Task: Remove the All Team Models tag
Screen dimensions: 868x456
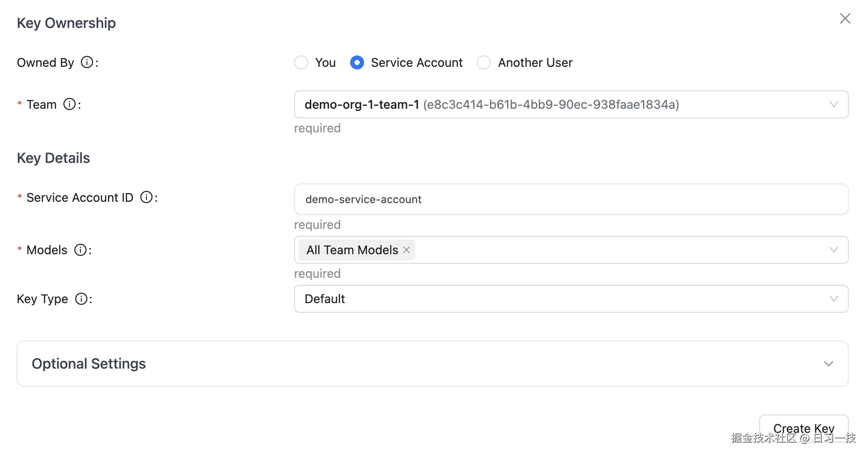Action: [406, 250]
